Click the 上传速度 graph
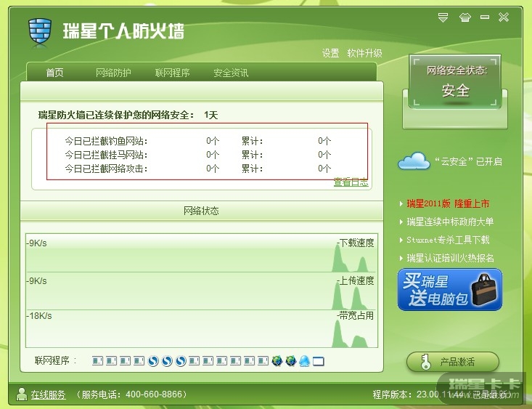Screen dimensions: 532x409 202,291
